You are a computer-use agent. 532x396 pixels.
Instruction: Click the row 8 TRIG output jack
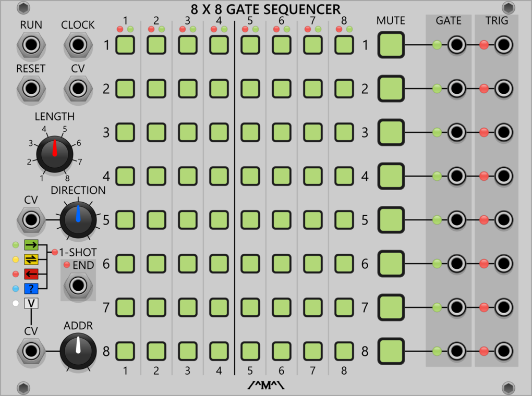[503, 351]
